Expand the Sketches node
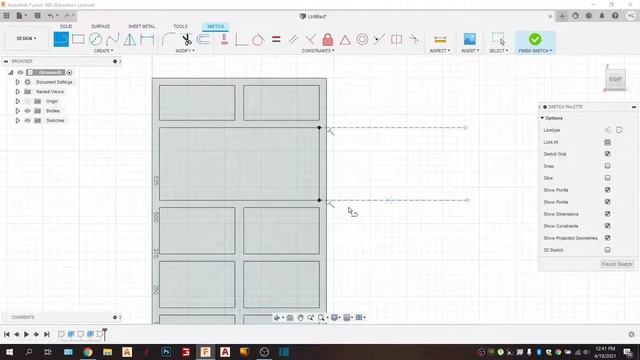 point(18,120)
